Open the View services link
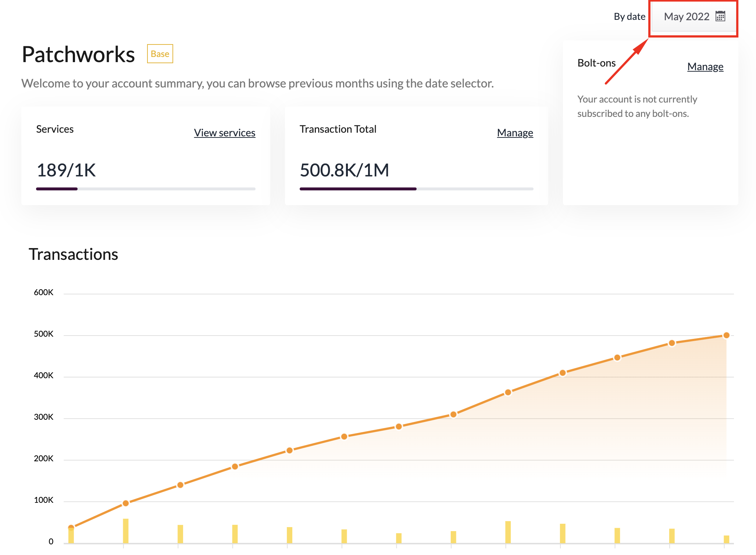Image resolution: width=756 pixels, height=555 pixels. point(225,133)
